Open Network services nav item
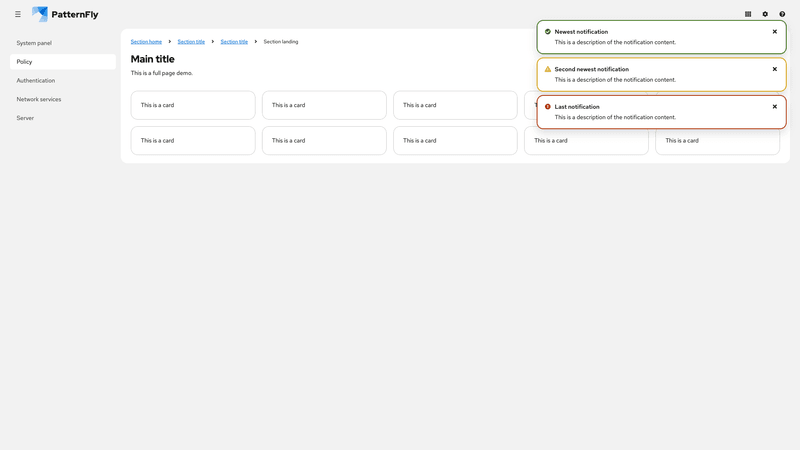Image resolution: width=800 pixels, height=450 pixels. point(39,99)
